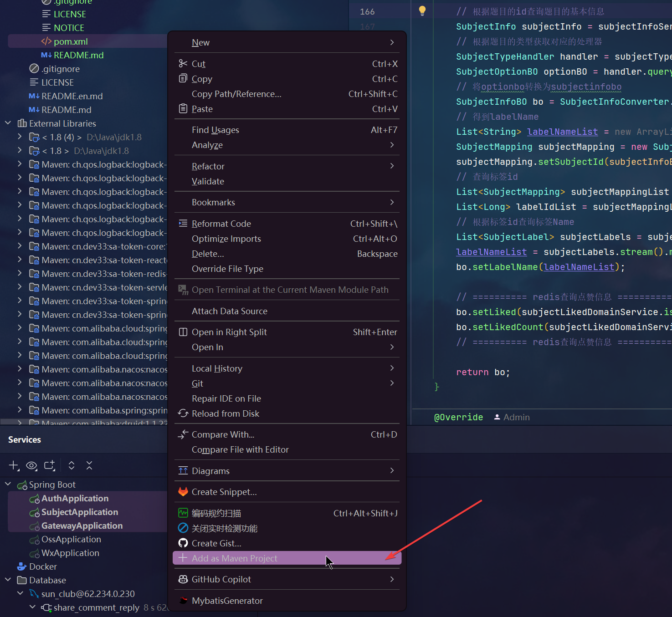Click Expand All icon in Services toolbar
Image resolution: width=672 pixels, height=617 pixels.
tap(72, 465)
